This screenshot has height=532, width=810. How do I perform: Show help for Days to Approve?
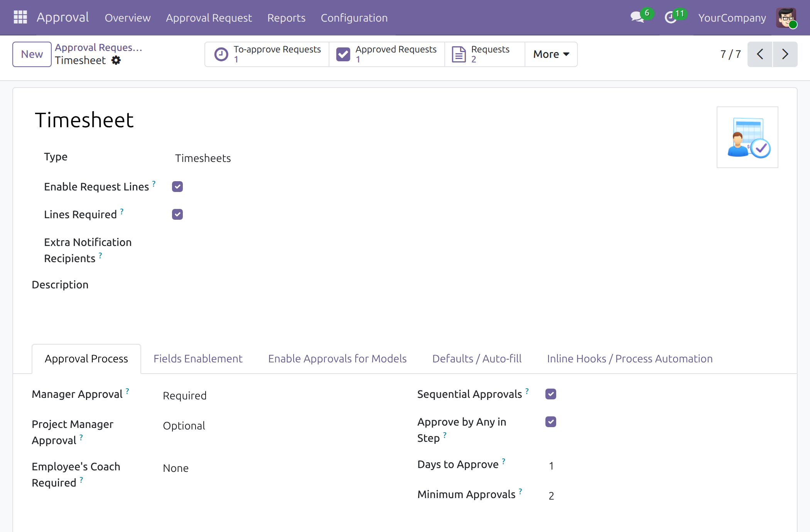pyautogui.click(x=503, y=461)
